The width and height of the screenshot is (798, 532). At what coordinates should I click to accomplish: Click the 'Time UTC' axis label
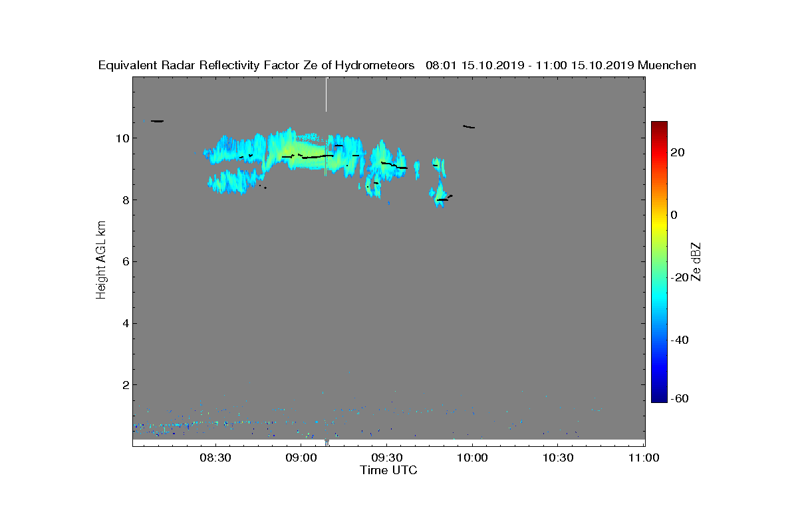(x=389, y=470)
